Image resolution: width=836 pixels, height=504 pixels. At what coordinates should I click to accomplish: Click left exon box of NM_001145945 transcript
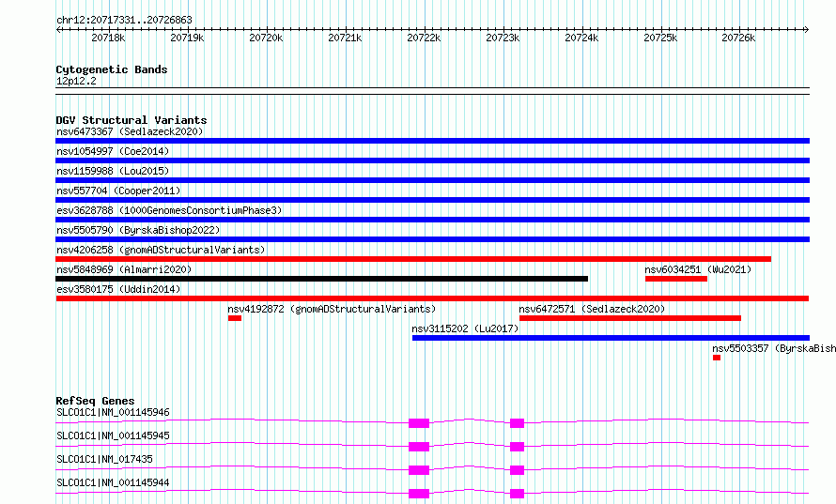[419, 447]
